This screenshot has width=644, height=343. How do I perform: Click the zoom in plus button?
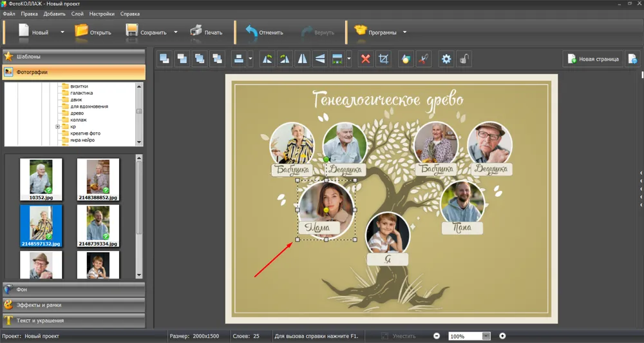(502, 336)
